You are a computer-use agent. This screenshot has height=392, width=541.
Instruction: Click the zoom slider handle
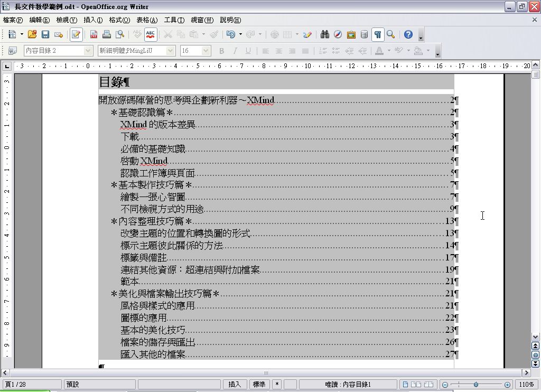[x=476, y=385]
